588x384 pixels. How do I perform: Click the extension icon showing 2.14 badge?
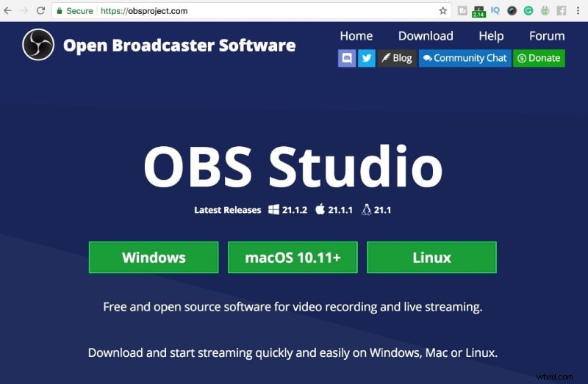479,11
